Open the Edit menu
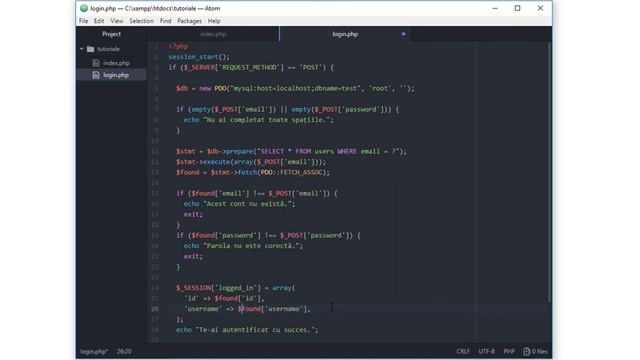The width and height of the screenshot is (640, 360). [x=99, y=21]
